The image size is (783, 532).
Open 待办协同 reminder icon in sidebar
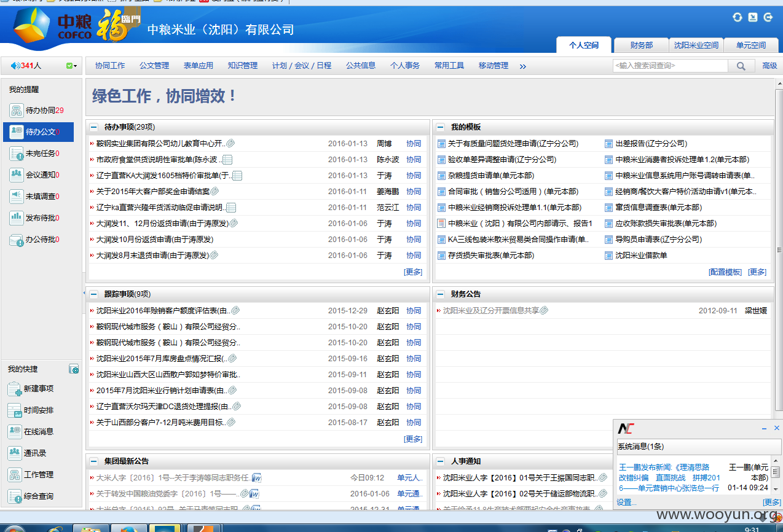tap(17, 111)
